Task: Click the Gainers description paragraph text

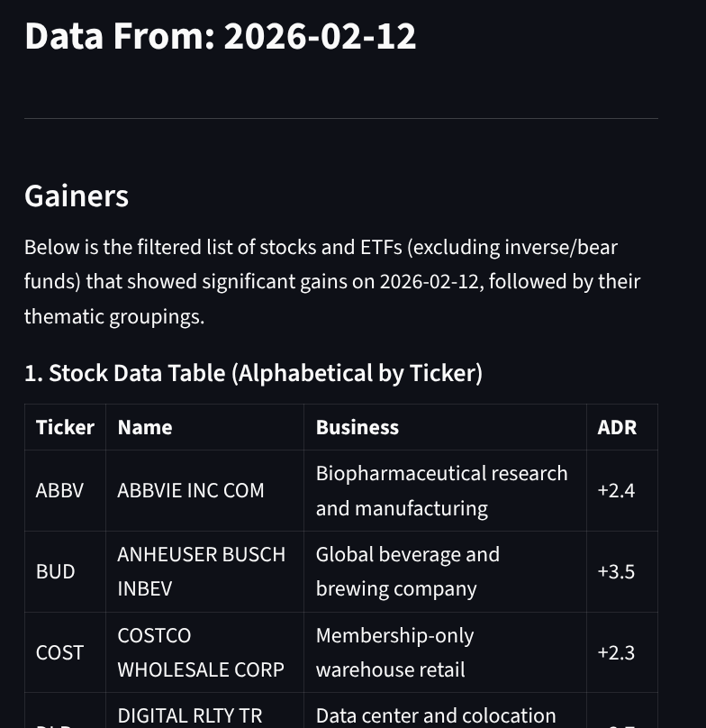Action: pyautogui.click(x=331, y=281)
